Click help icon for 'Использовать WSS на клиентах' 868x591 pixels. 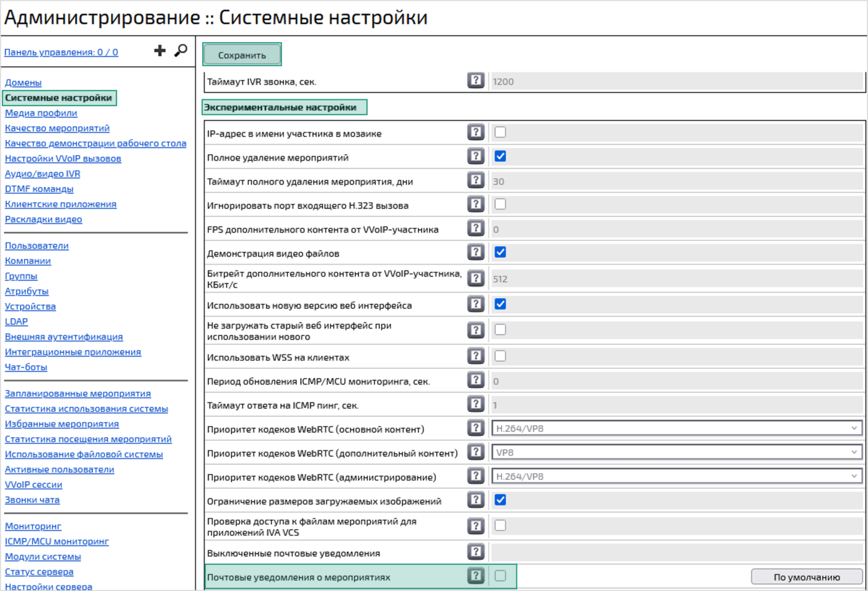(476, 356)
